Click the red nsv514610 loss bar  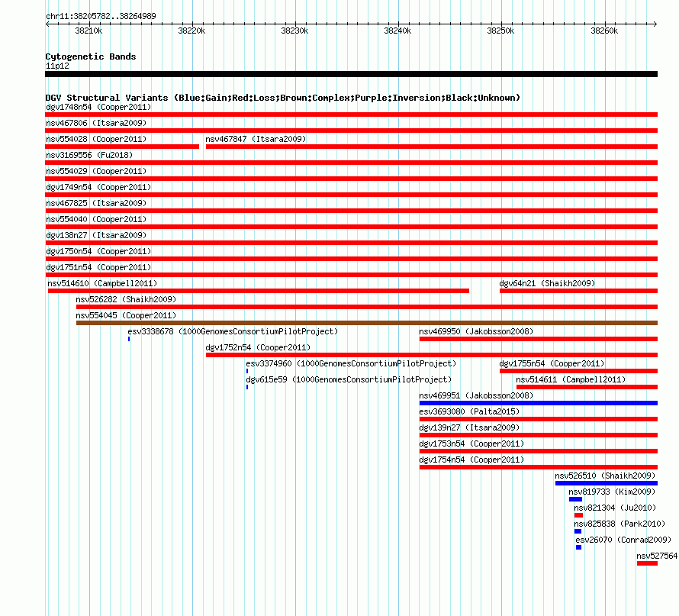(x=259, y=291)
